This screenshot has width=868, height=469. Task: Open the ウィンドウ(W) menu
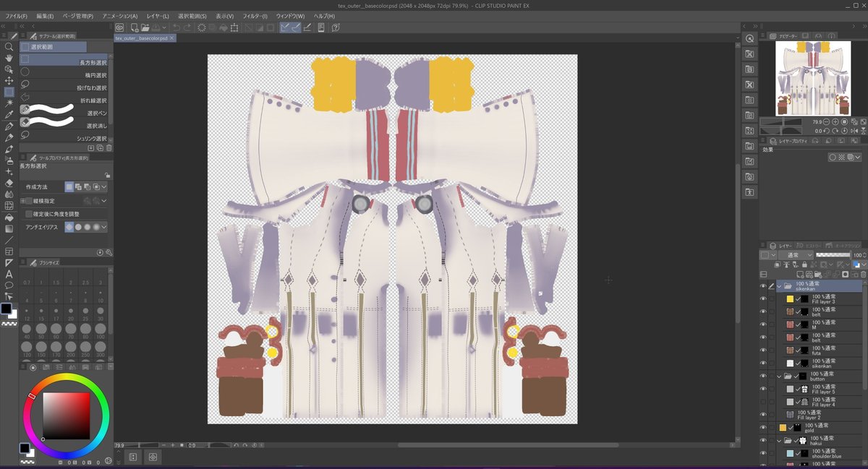(290, 16)
